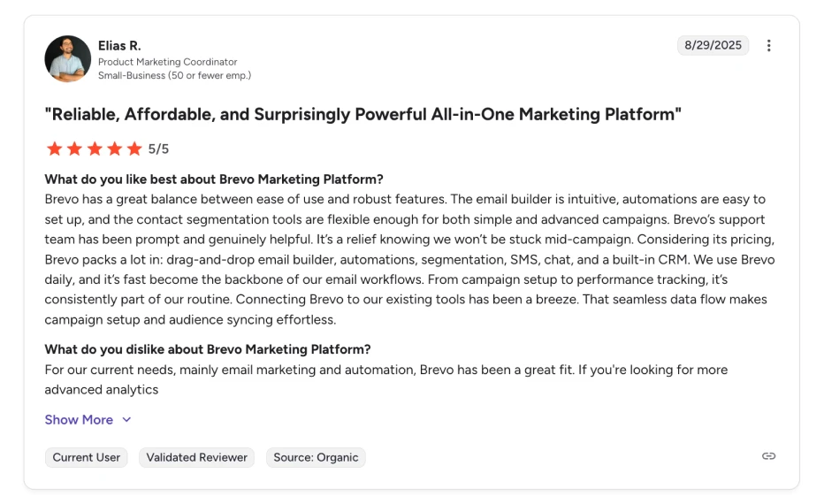
Task: Click Elias R.'s profile photo
Action: [x=68, y=59]
